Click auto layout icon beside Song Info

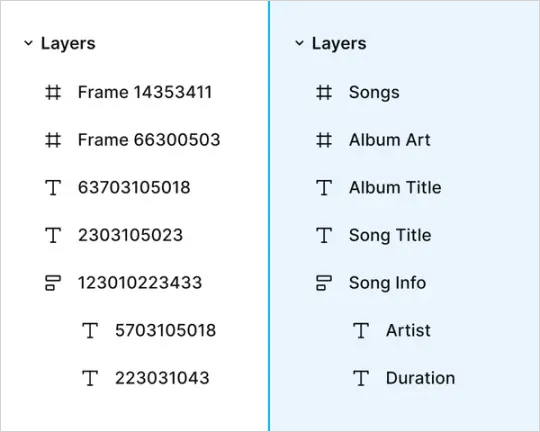pyautogui.click(x=324, y=283)
